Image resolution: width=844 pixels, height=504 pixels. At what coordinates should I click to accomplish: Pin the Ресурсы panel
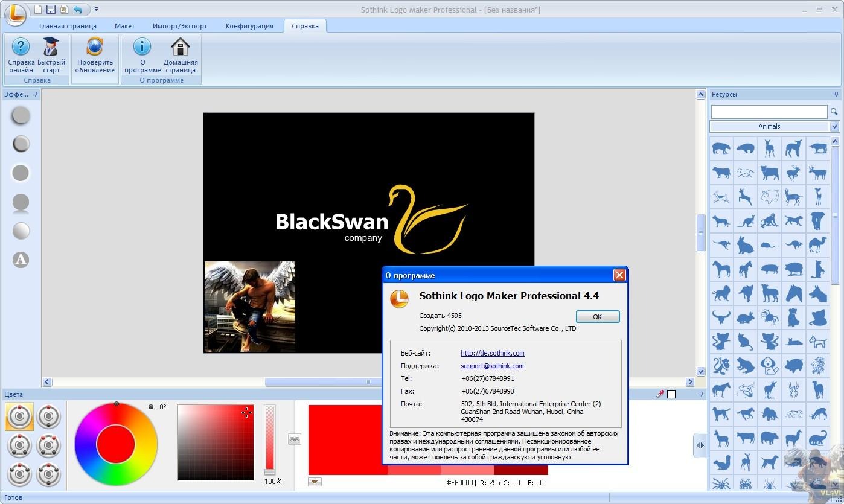pyautogui.click(x=836, y=94)
